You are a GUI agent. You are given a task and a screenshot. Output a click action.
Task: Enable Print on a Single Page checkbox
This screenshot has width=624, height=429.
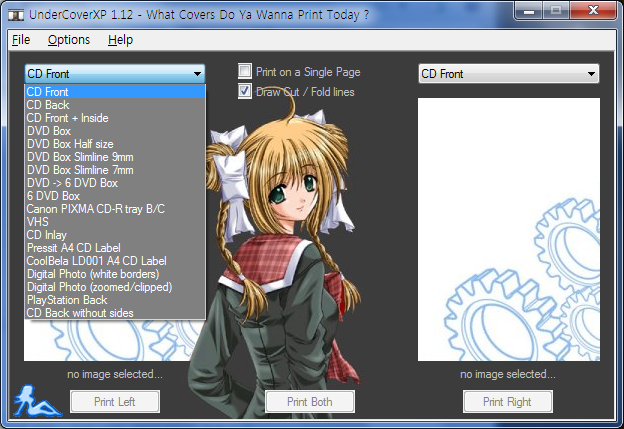click(x=244, y=71)
